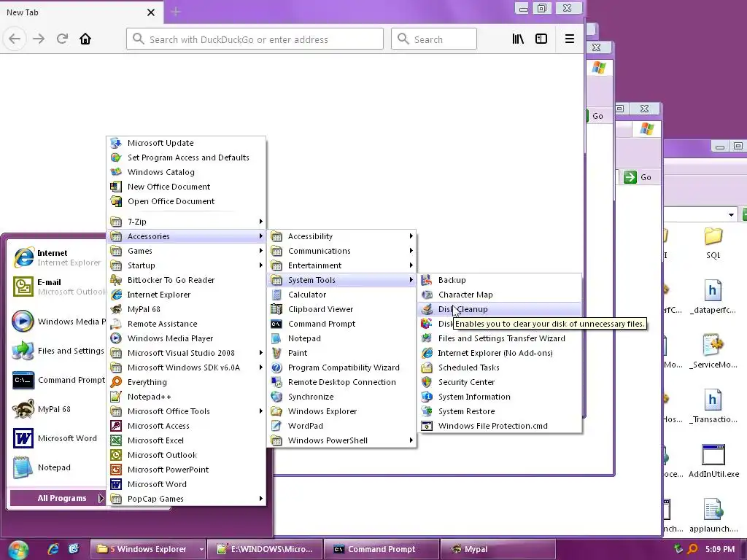The height and width of the screenshot is (560, 747).
Task: Open Communications submenu
Action: pyautogui.click(x=341, y=251)
